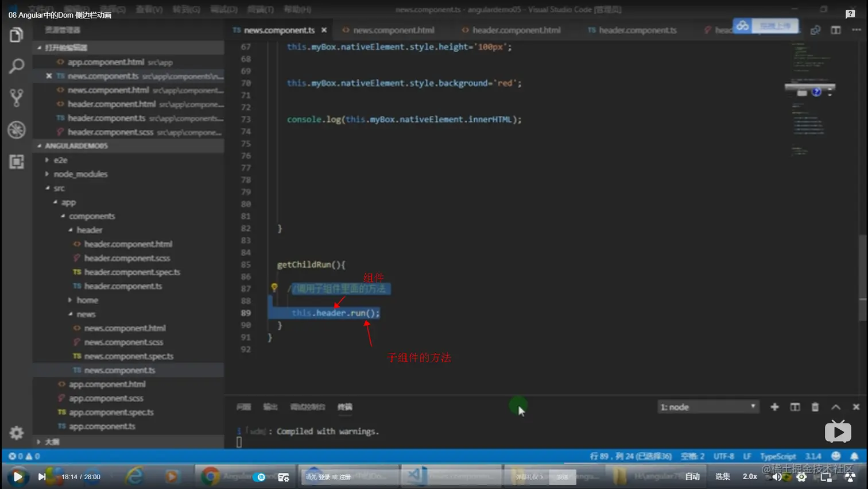The width and height of the screenshot is (868, 489).
Task: Toggle video play/pause button
Action: pos(18,476)
